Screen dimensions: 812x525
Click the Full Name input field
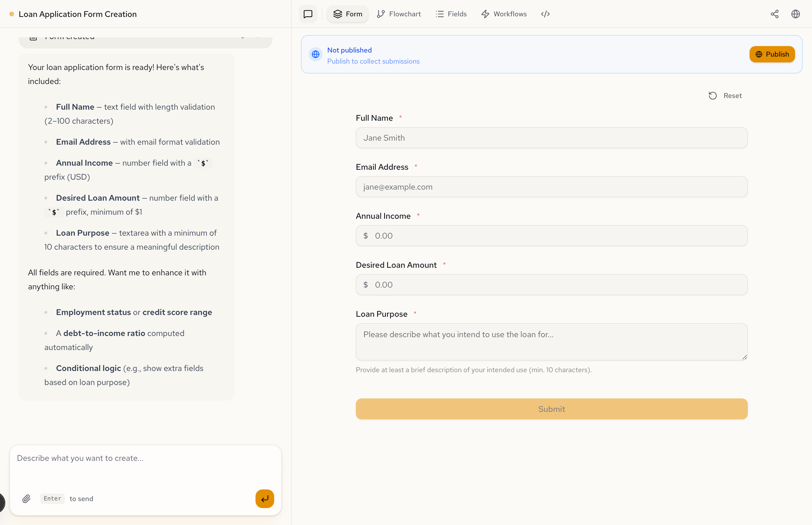[551, 138]
